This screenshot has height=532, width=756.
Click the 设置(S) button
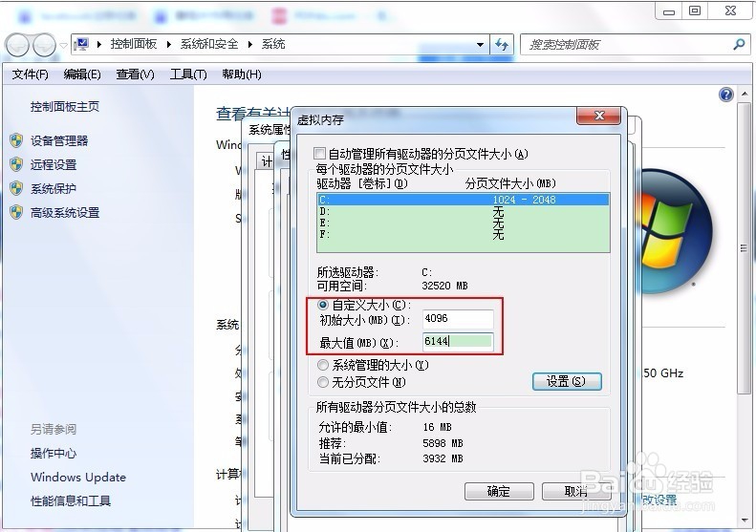coord(567,382)
